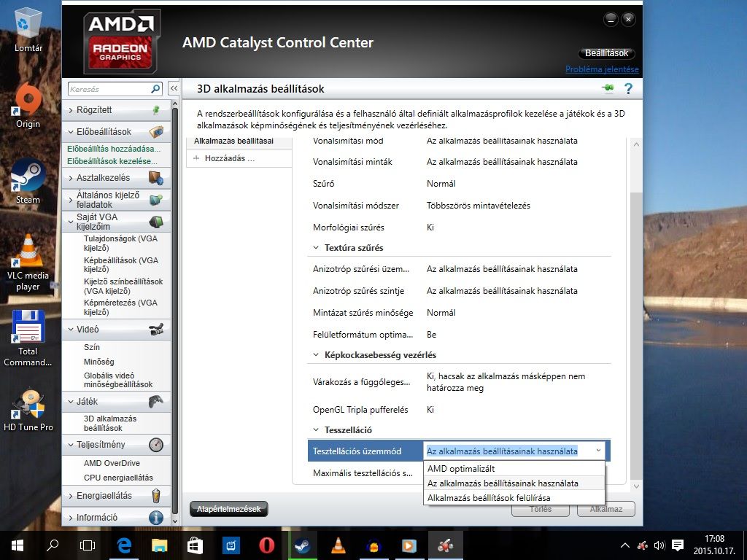Click Előbeállítás hozzáadása link

tap(114, 149)
